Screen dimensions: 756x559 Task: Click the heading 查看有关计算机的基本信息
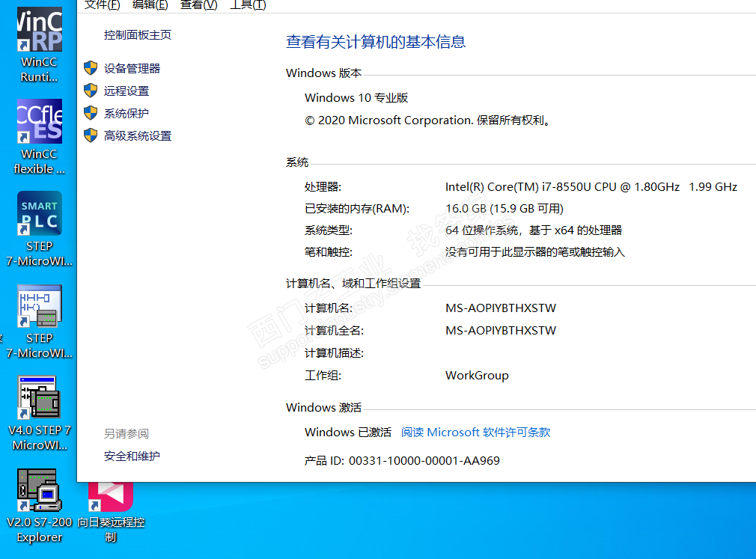376,42
